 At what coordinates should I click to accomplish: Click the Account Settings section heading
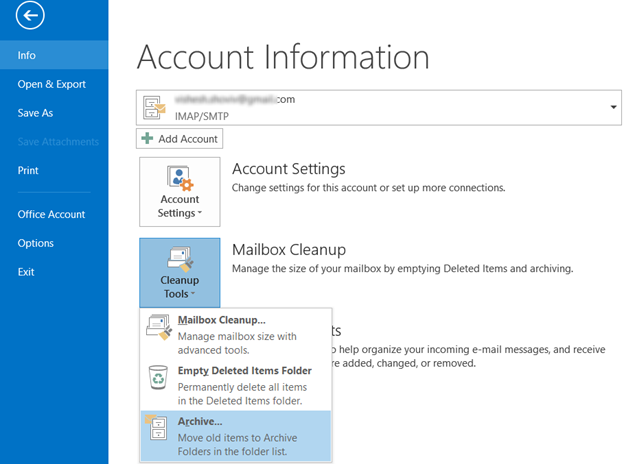point(289,169)
